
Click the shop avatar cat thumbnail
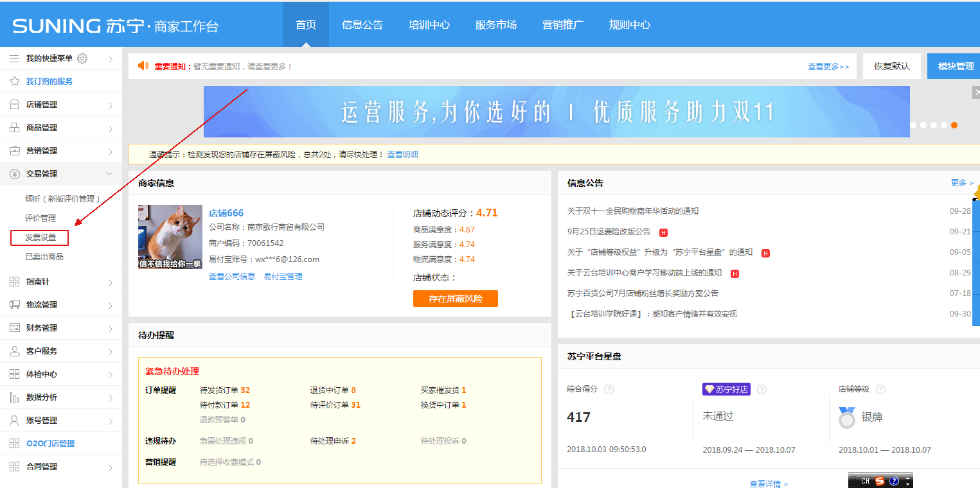pos(170,237)
